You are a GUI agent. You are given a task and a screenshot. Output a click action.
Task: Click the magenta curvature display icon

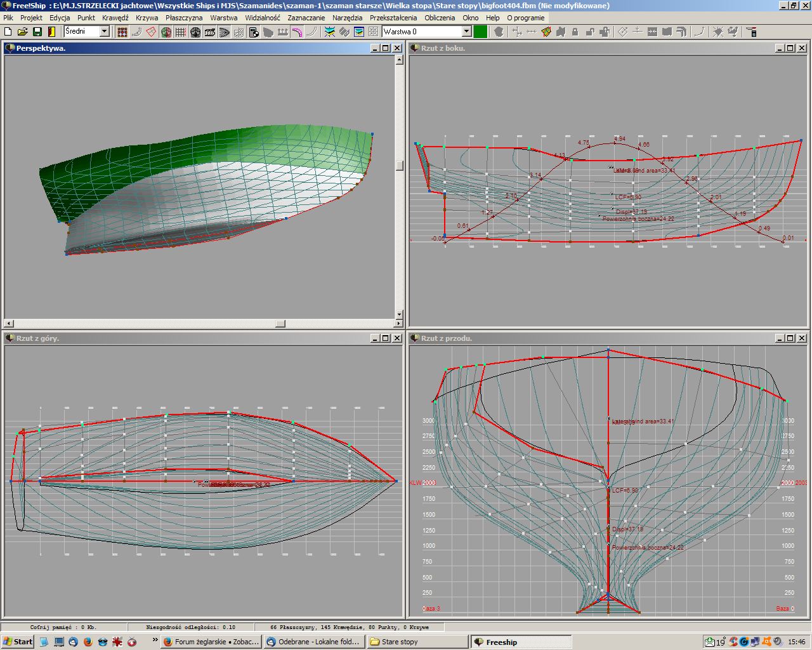click(298, 32)
